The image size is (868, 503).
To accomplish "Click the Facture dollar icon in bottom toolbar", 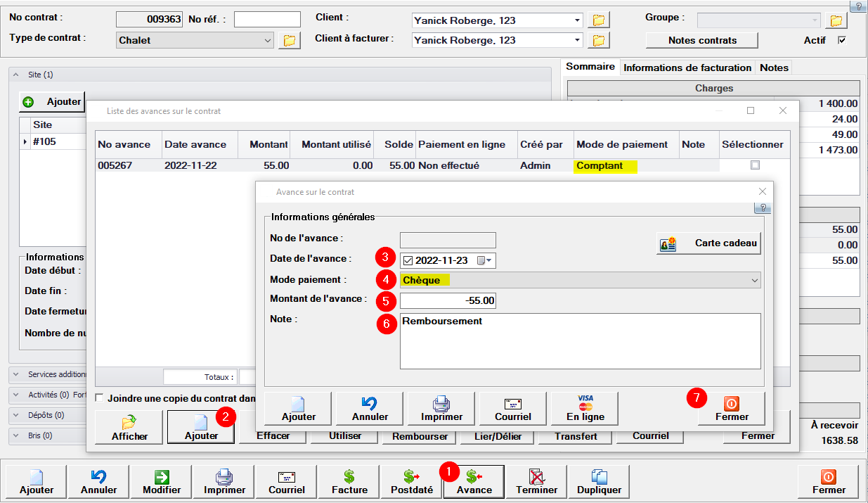I will coord(350,482).
